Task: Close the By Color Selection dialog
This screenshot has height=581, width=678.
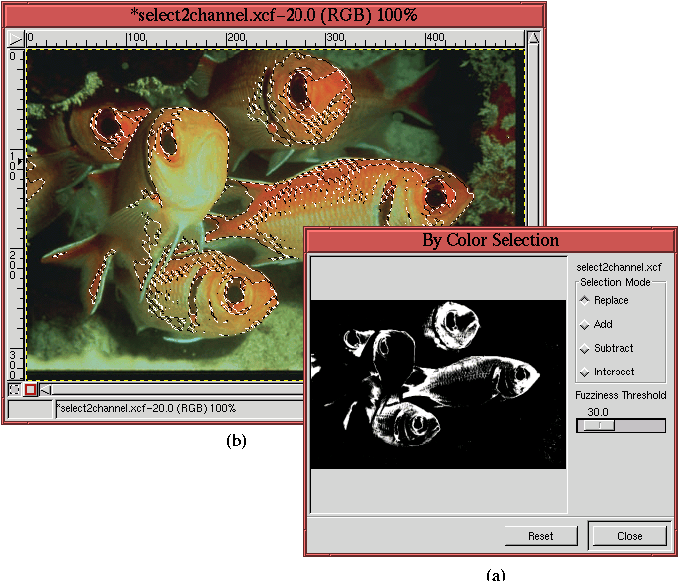Action: [629, 536]
